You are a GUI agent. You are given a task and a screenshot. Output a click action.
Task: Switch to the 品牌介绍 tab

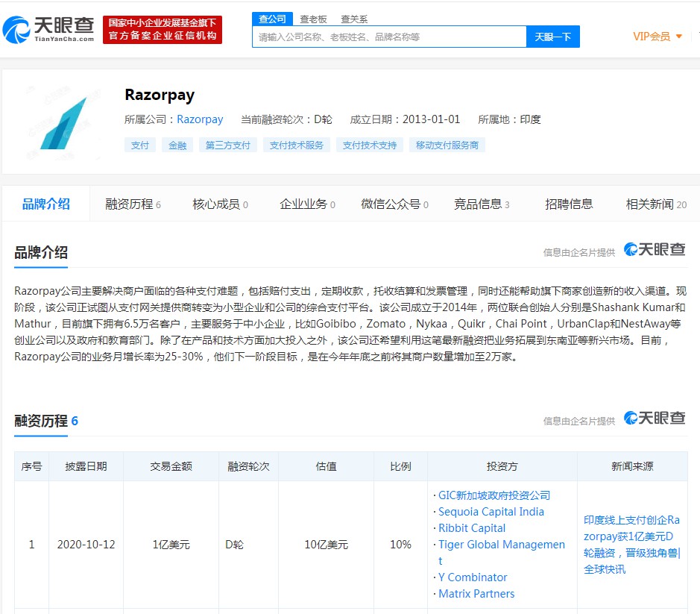(x=46, y=204)
